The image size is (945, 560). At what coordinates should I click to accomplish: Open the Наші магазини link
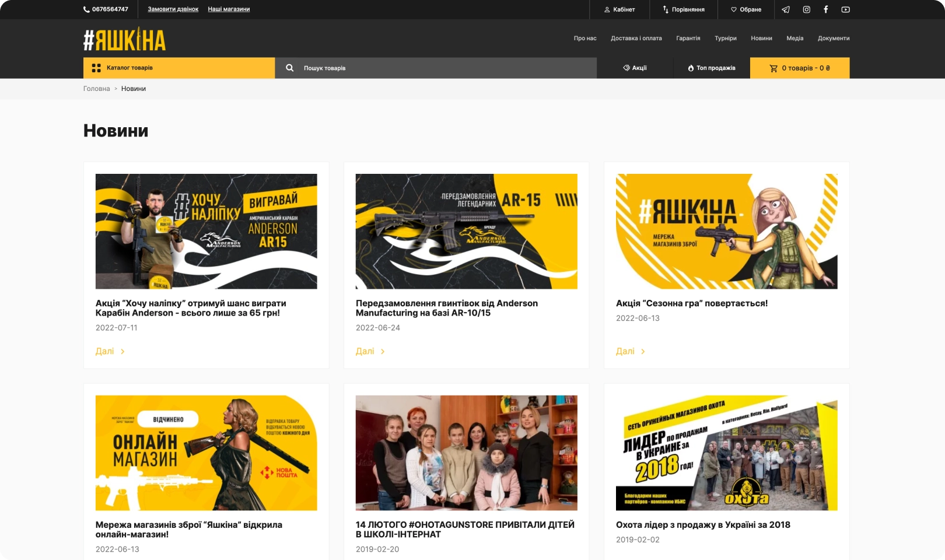pos(229,9)
